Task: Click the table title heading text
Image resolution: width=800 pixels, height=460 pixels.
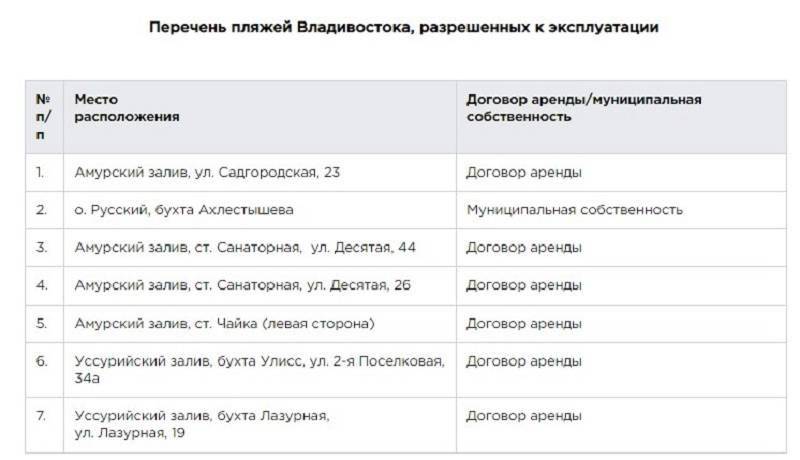Action: tap(404, 27)
